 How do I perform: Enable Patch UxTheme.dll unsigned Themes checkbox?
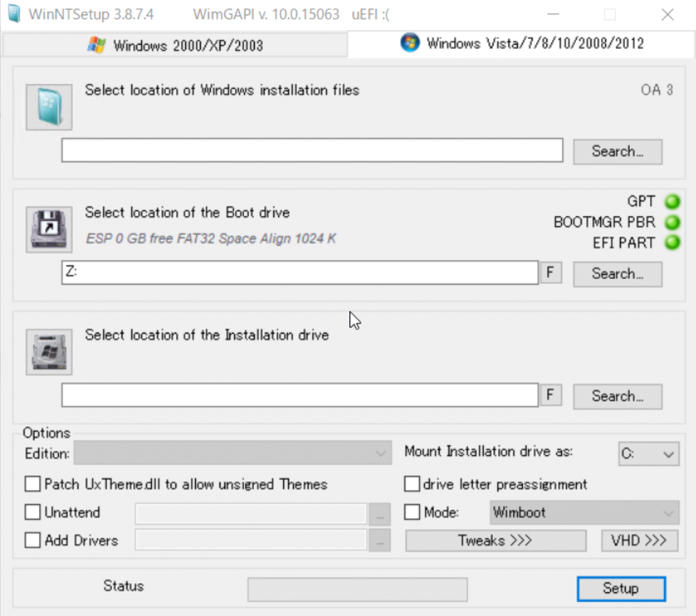pos(32,483)
